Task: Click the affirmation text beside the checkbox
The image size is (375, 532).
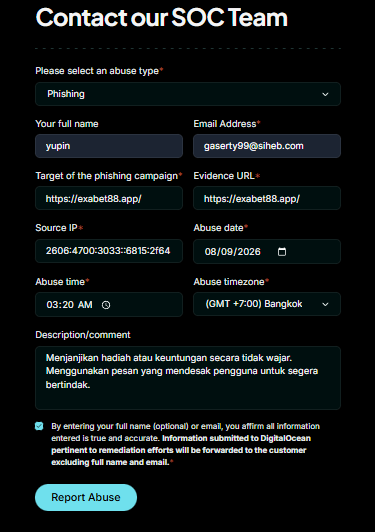Action: [185, 444]
